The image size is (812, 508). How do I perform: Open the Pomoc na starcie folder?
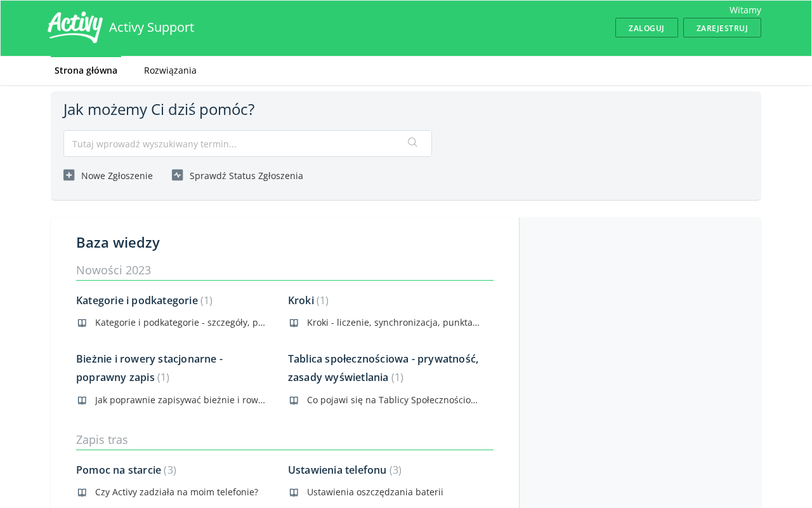(x=118, y=470)
